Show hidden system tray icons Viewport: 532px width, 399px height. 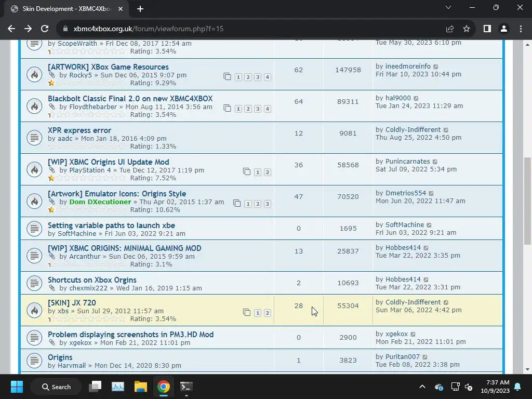click(x=422, y=387)
